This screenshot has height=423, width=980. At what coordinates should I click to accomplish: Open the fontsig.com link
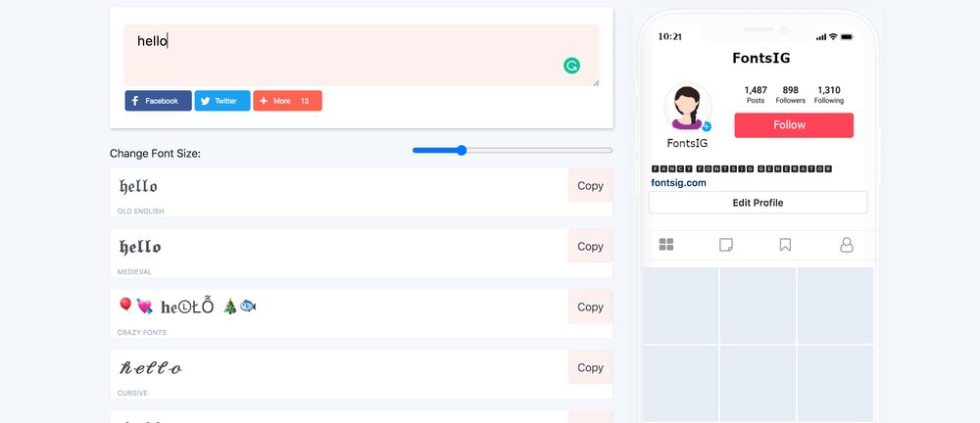678,183
